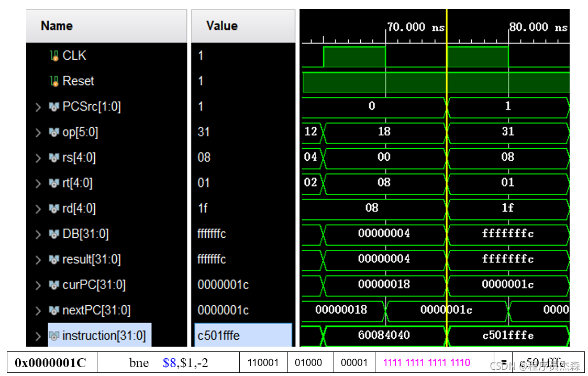Select the PCSrc[1:0] signal name
The width and height of the screenshot is (588, 376).
(x=92, y=107)
